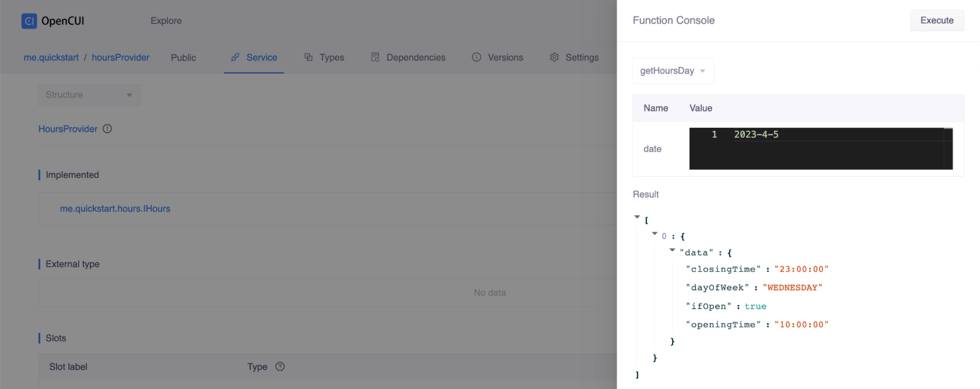This screenshot has width=980, height=389.
Task: Open hoursProvider breadcrumb link
Action: [121, 57]
